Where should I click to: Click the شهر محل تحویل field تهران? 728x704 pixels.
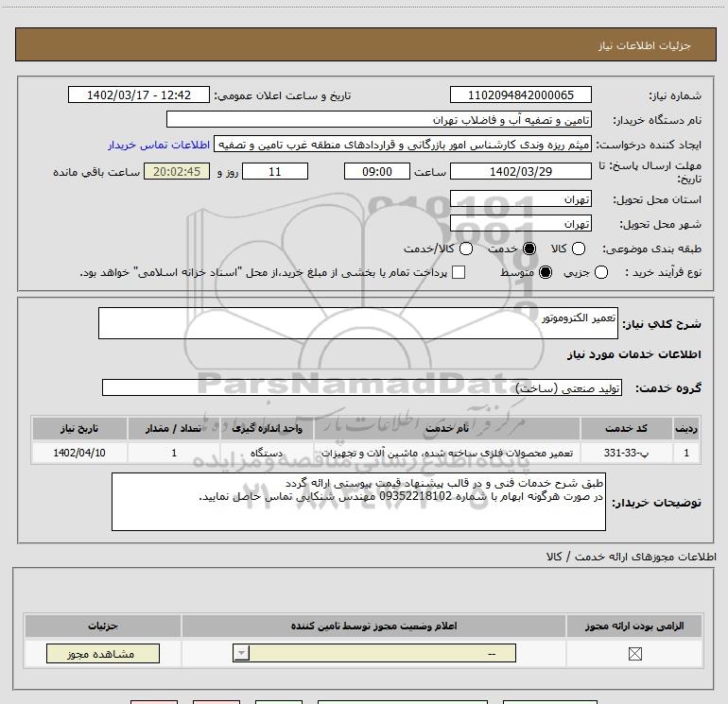tap(520, 224)
